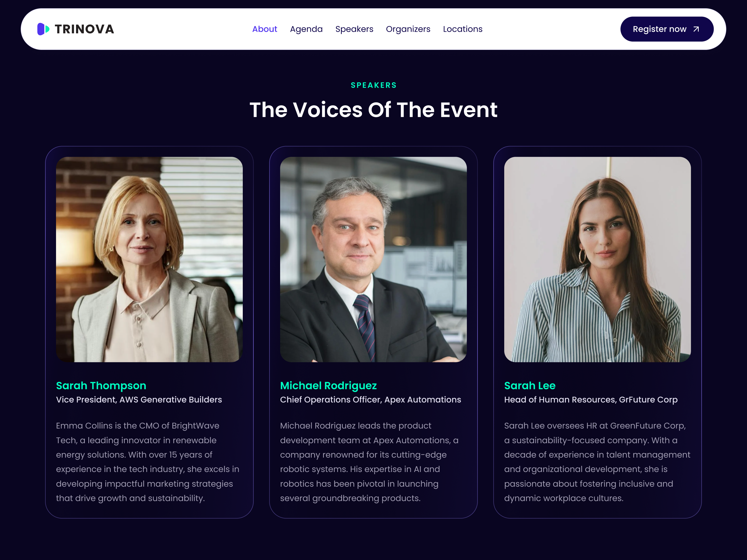View the Organizers section
The height and width of the screenshot is (560, 747).
(408, 29)
